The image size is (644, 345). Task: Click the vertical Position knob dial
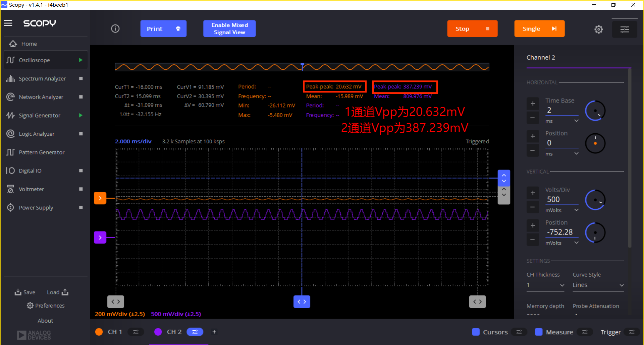[x=595, y=232]
